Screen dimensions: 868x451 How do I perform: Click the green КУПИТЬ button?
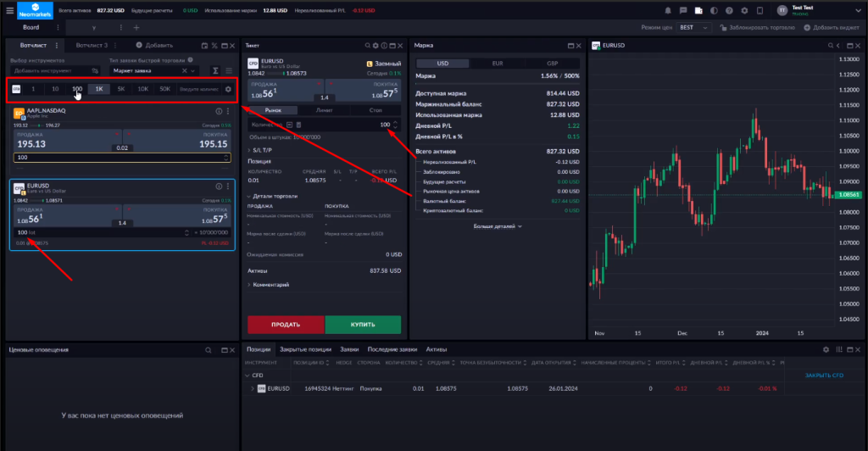(x=363, y=325)
